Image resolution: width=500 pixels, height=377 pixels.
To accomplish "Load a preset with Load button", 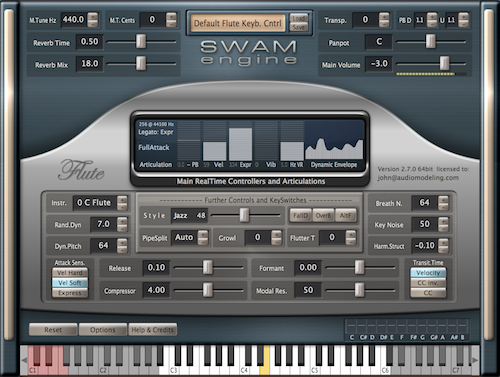I will tap(299, 18).
